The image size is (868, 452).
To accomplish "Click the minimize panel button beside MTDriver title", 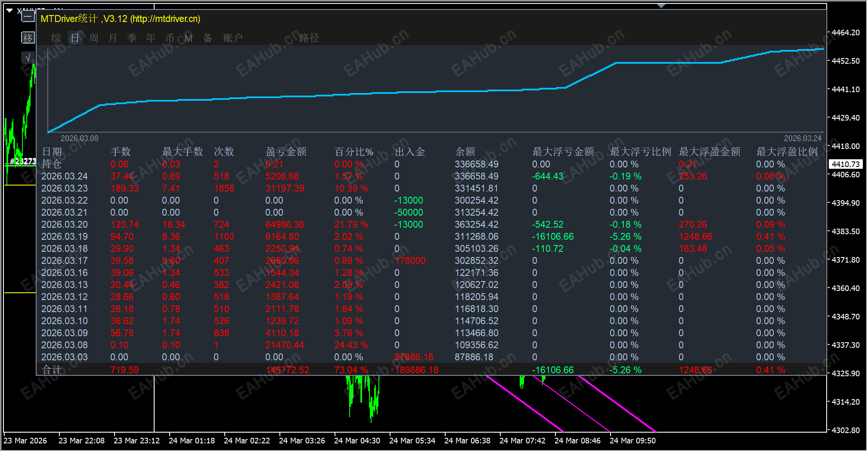I will (28, 17).
